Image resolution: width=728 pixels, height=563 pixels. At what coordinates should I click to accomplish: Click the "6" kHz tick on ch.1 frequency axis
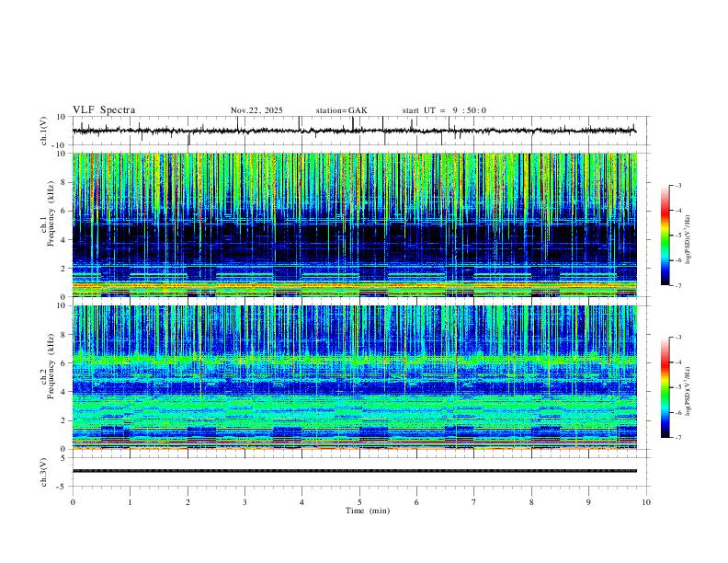(x=64, y=211)
